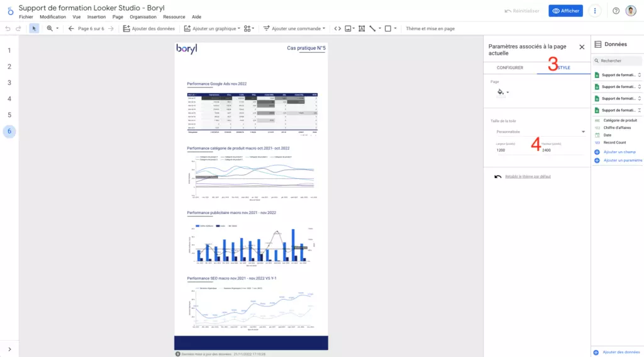Click the Hauteur field showing 2400
The image size is (644, 357).
coord(562,150)
